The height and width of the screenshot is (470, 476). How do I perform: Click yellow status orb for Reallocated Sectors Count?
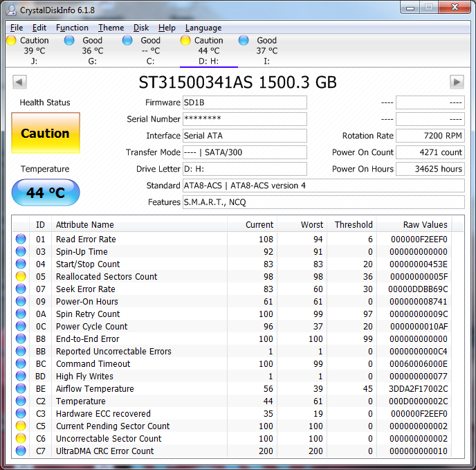tap(21, 276)
